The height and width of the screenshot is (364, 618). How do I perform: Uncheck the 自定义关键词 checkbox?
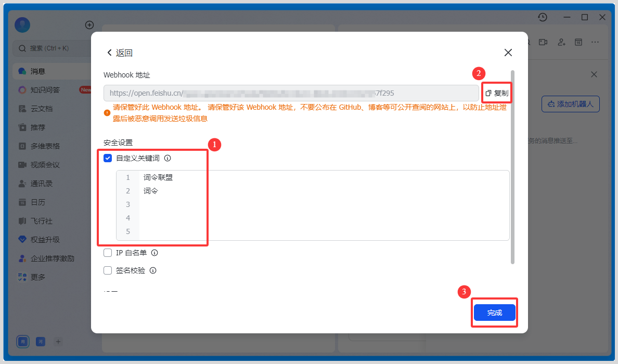pyautogui.click(x=108, y=158)
